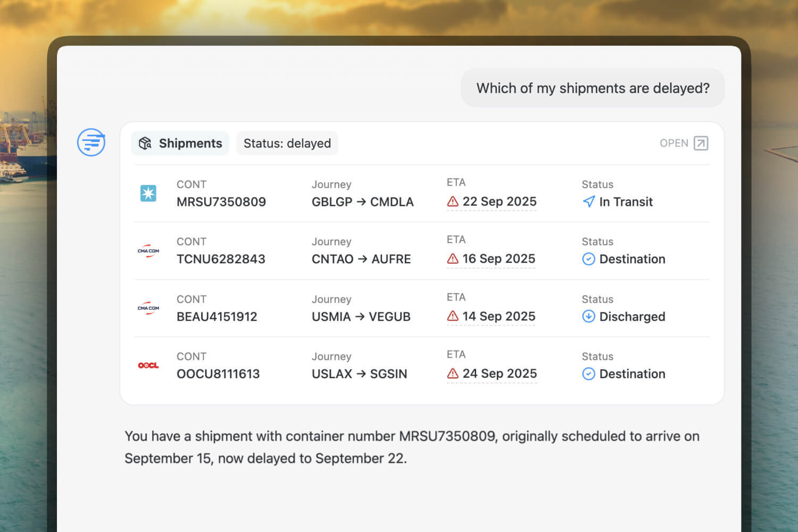Click the OOCL carrier logo
This screenshot has height=532, width=798.
[x=148, y=365]
